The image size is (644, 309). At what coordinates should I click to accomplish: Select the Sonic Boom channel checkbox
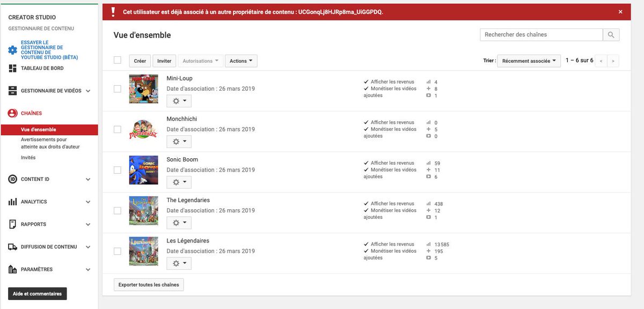coord(118,170)
